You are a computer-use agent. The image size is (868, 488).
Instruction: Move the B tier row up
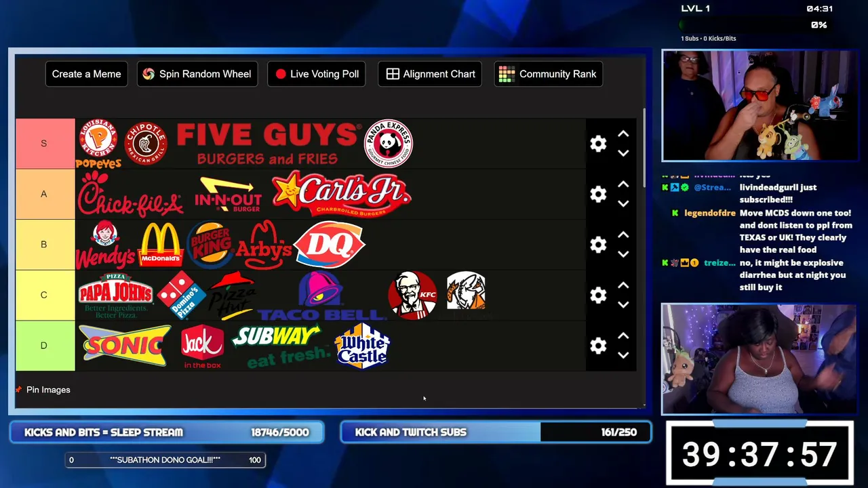[623, 235]
